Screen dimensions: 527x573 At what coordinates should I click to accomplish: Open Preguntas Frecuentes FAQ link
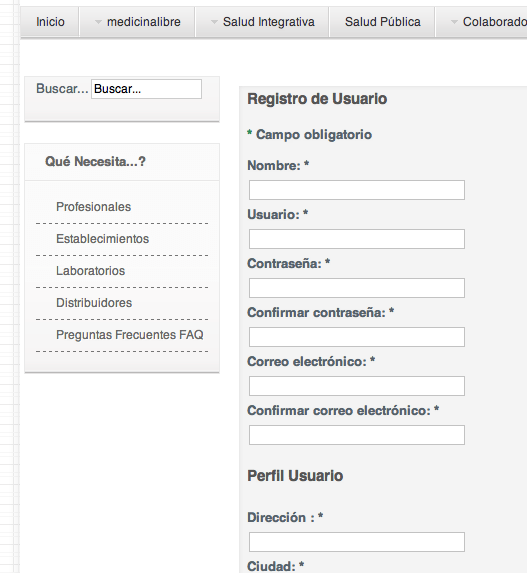[x=129, y=335]
